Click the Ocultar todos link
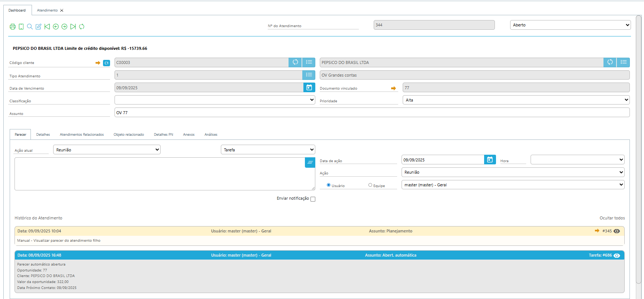The width and height of the screenshot is (644, 299). pyautogui.click(x=612, y=218)
